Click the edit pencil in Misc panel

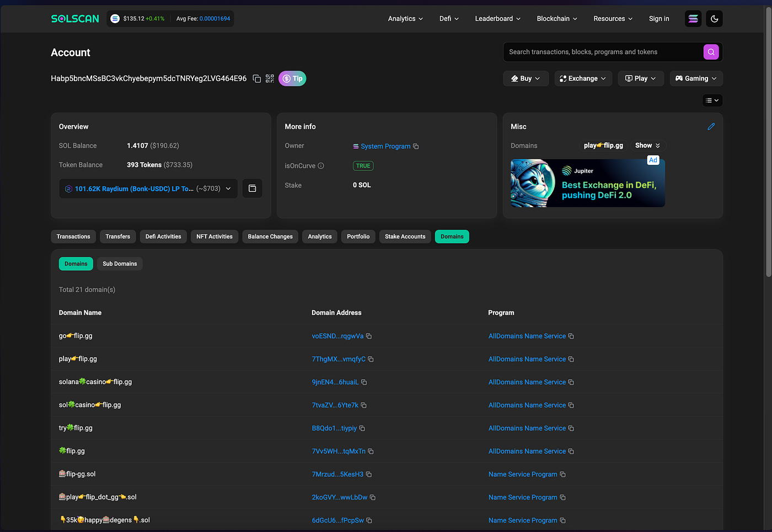click(711, 126)
